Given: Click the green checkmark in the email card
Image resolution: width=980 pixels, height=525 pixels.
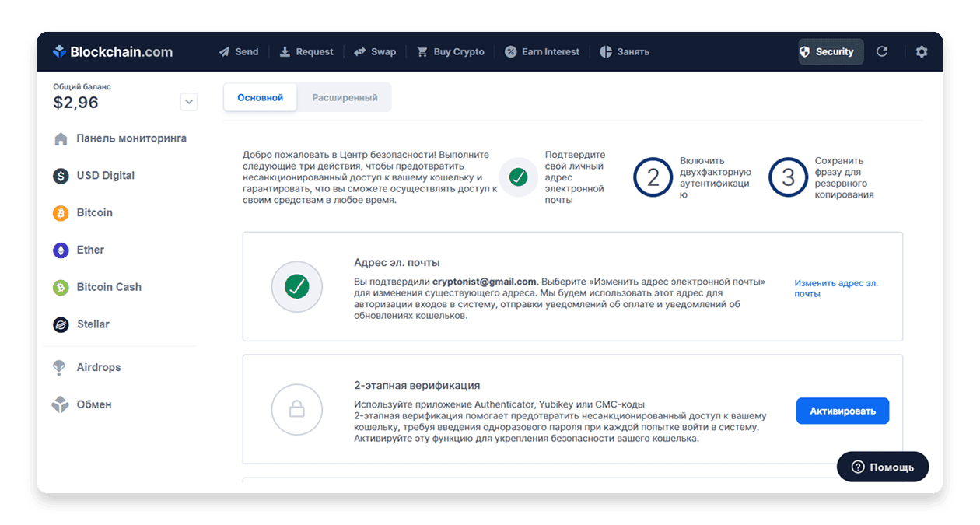Looking at the screenshot, I should (x=296, y=286).
